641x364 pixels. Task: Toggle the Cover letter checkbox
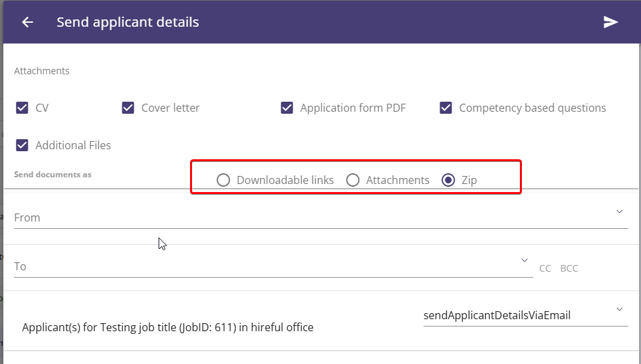click(x=128, y=108)
